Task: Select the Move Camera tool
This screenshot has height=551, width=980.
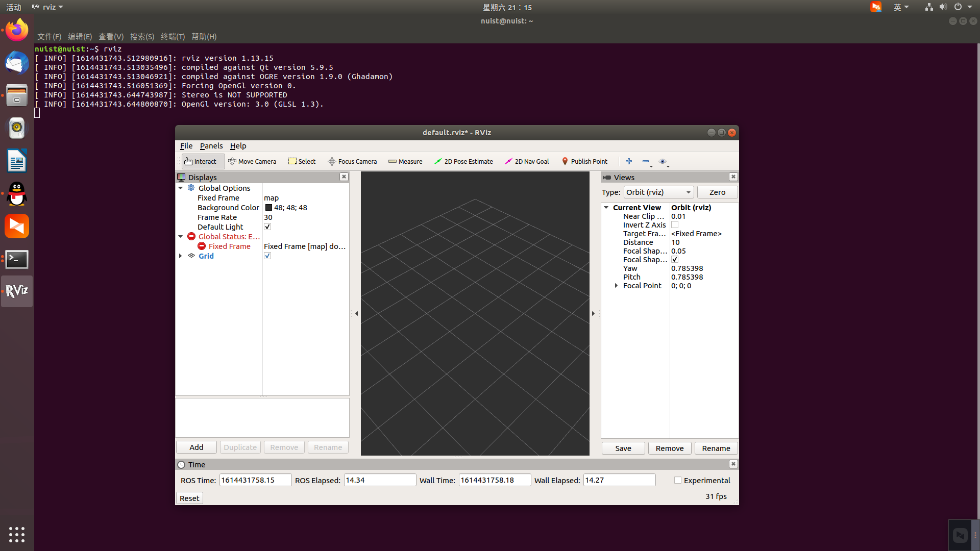Action: (x=253, y=161)
